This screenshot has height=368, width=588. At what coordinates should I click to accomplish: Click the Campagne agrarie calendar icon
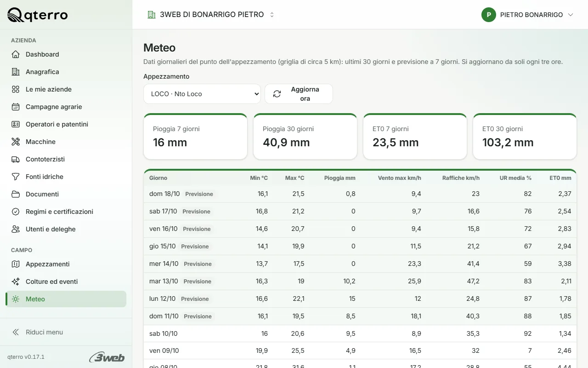(x=16, y=107)
